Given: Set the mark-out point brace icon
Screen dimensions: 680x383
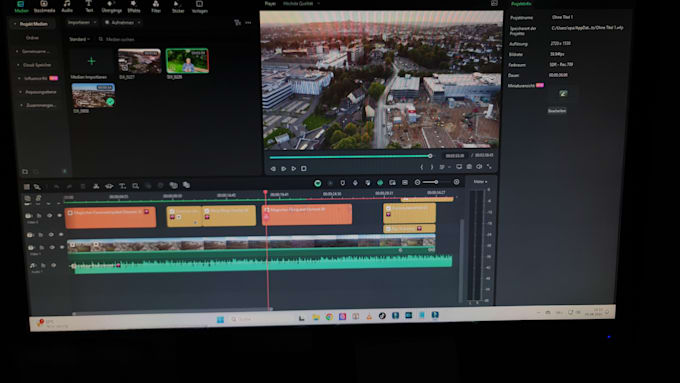Looking at the screenshot, I should pos(432,167).
